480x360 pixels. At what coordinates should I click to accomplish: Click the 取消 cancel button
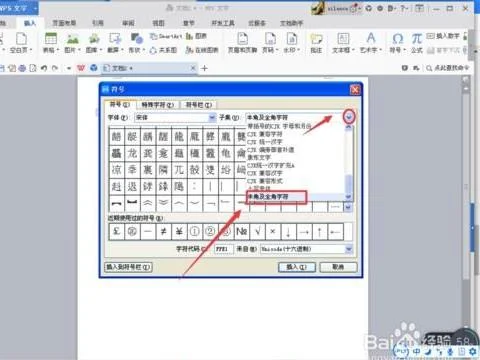tap(338, 267)
